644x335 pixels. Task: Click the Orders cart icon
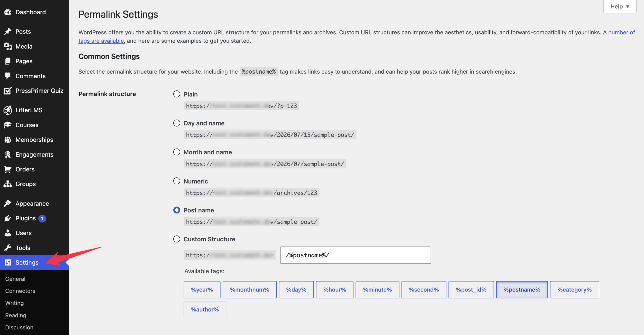coord(8,169)
